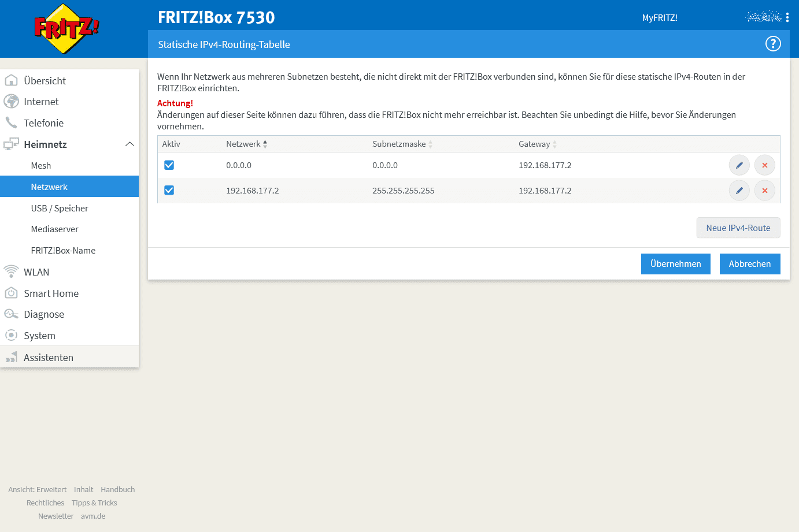Click the Neue IPv4-Route button

tap(738, 228)
